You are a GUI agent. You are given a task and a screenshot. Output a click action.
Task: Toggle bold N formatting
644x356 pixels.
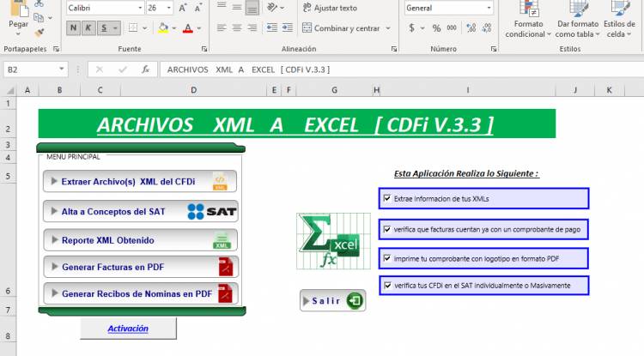tap(73, 28)
